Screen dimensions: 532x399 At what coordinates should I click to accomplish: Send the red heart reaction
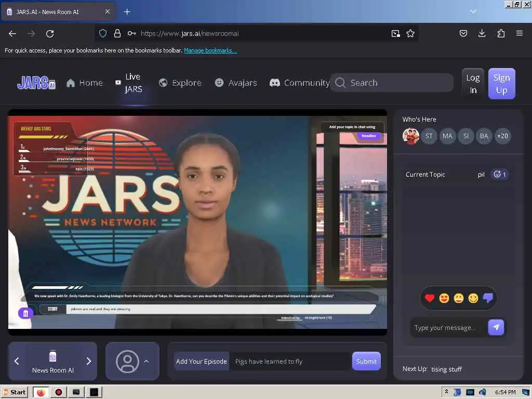click(429, 298)
